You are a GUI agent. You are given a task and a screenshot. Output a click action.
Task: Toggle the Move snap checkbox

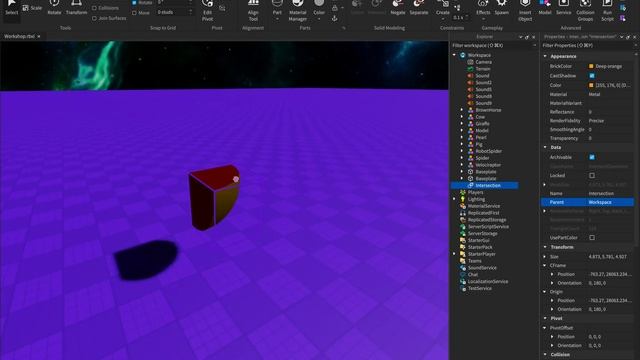pos(134,13)
